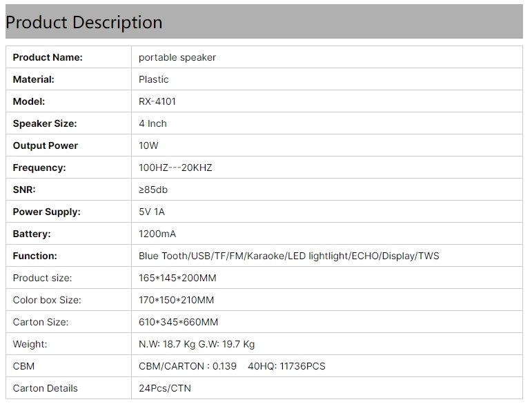Click the '5V 1A' power supply value
Screen dimensions: 532x404
pyautogui.click(x=152, y=212)
